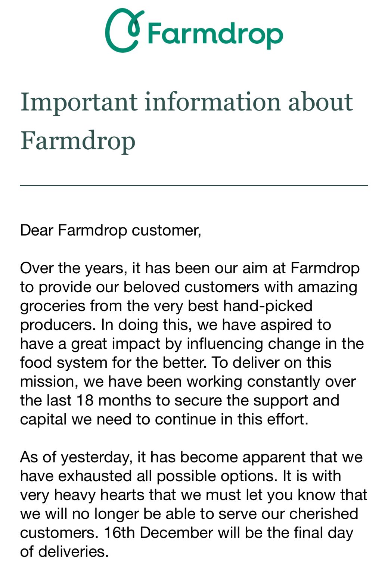
Task: Select the 'Important information about' heading line
Action: point(186,102)
